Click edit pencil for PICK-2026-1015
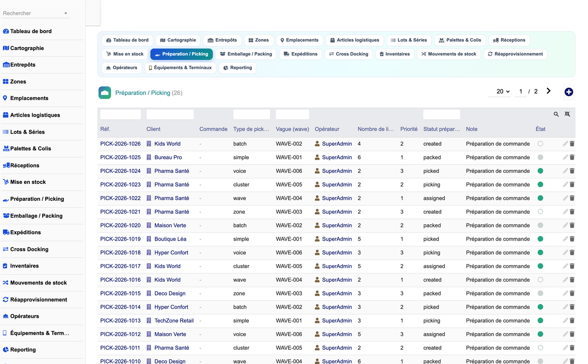 [x=565, y=293]
